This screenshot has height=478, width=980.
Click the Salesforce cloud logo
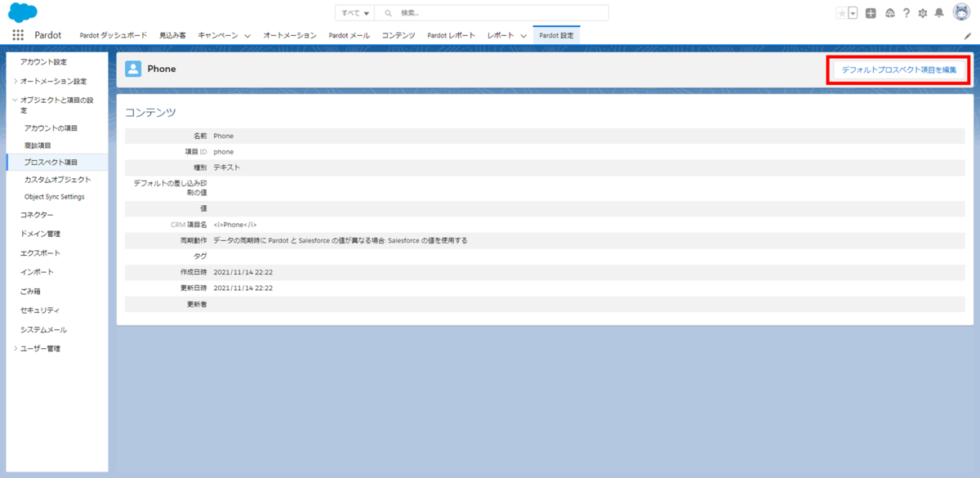point(23,12)
